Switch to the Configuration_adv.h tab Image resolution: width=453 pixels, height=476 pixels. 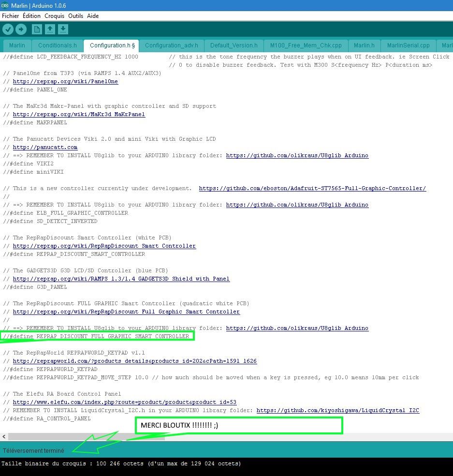click(172, 45)
